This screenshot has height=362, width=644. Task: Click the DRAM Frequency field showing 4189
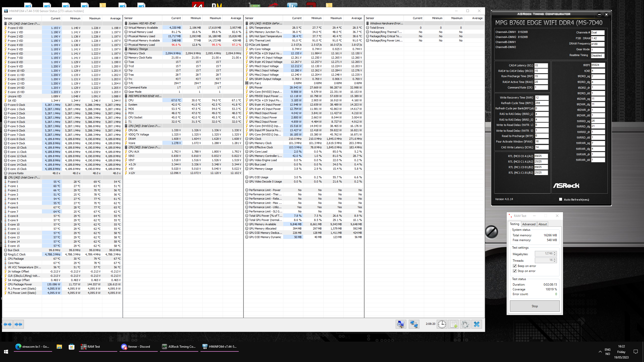click(597, 44)
